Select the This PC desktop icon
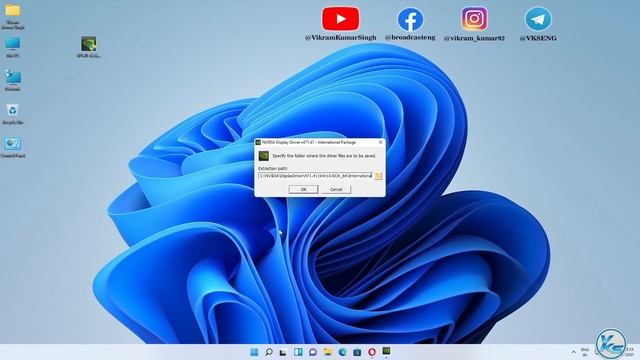 click(x=13, y=47)
